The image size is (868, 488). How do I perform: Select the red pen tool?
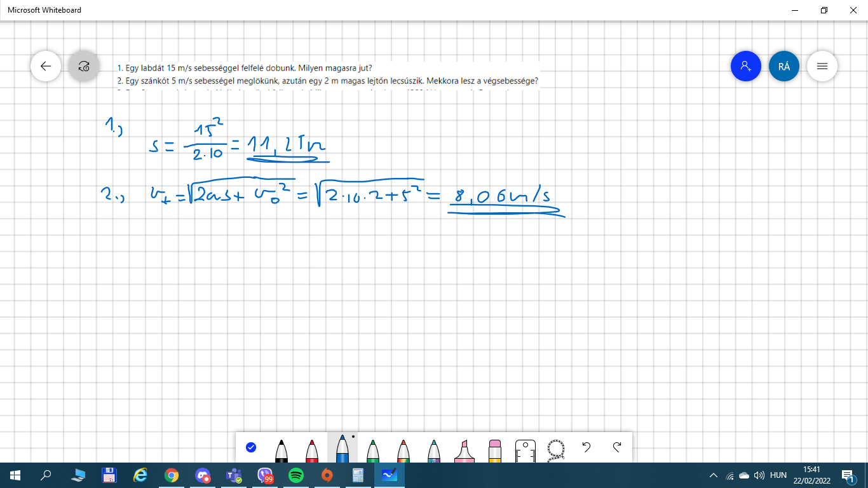(x=312, y=450)
